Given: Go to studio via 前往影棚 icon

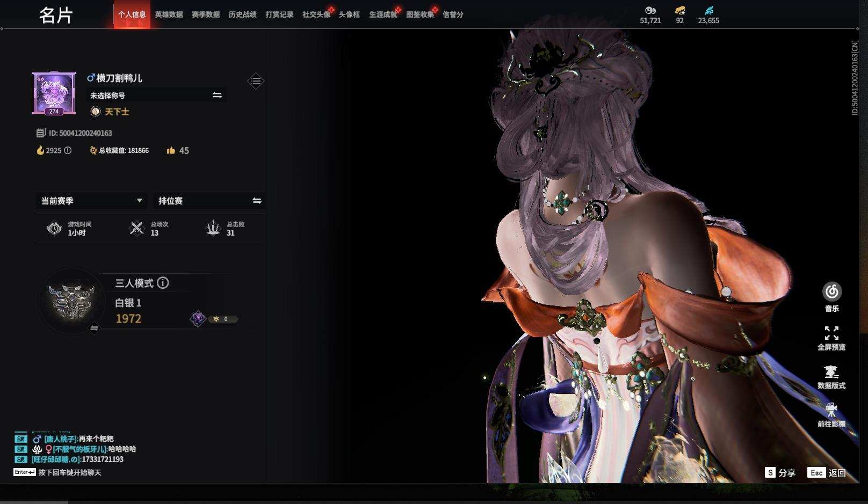Looking at the screenshot, I should (x=831, y=410).
